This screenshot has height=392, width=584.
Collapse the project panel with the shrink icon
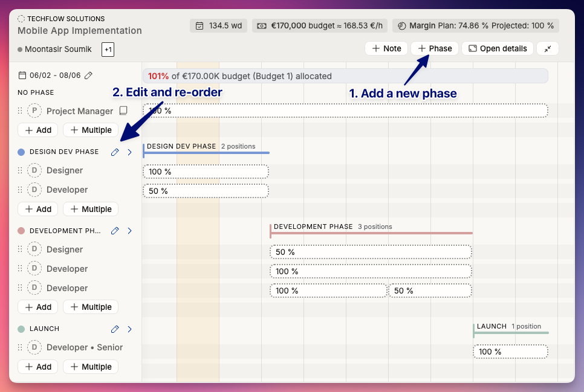click(548, 49)
